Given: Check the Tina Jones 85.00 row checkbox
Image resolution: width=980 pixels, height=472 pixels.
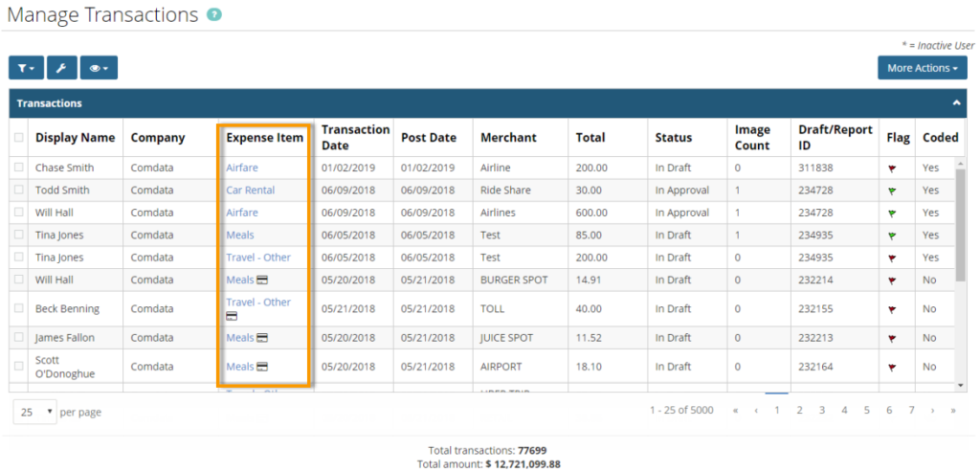Looking at the screenshot, I should point(19,236).
